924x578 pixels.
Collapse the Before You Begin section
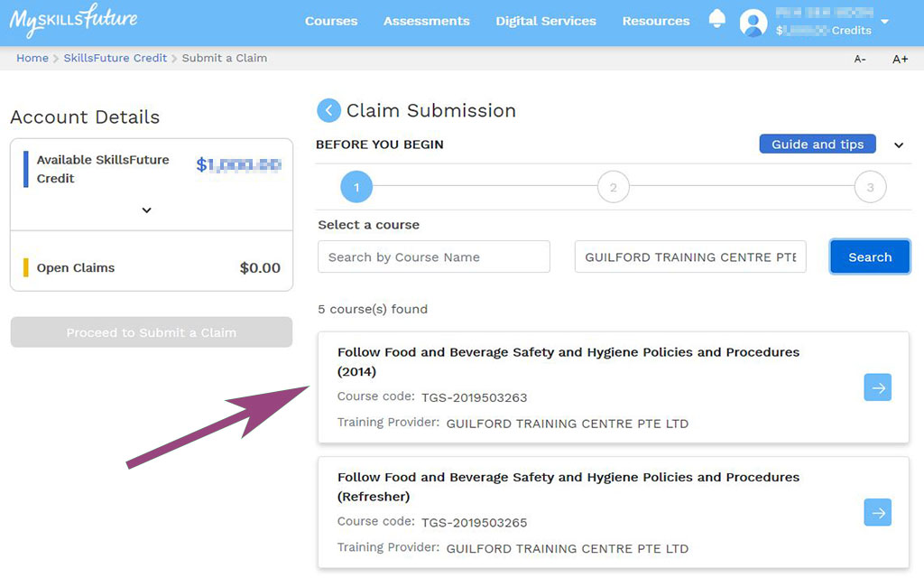pos(899,144)
